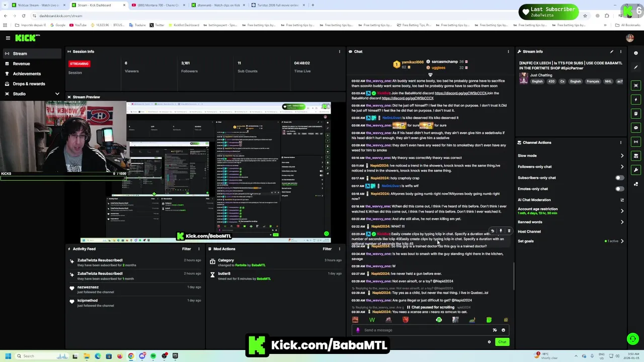Toggle notes document widget in right rail
Screen dimensions: 644x362
pyautogui.click(x=636, y=114)
